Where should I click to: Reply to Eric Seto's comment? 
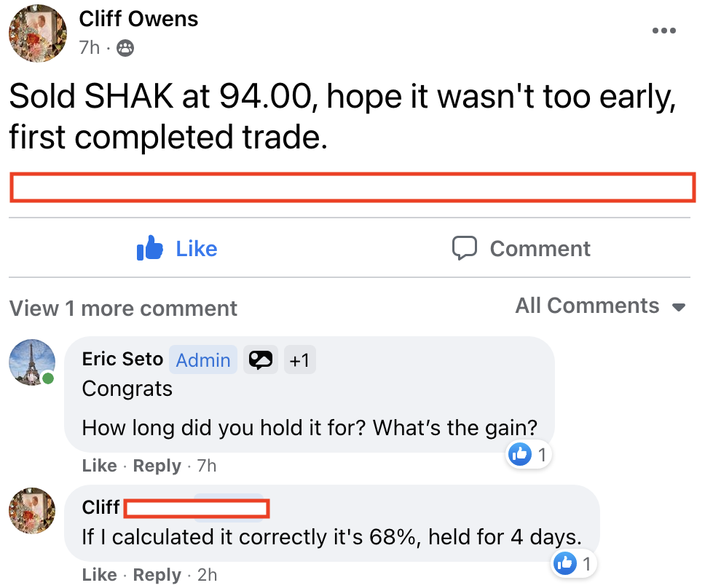tap(157, 466)
